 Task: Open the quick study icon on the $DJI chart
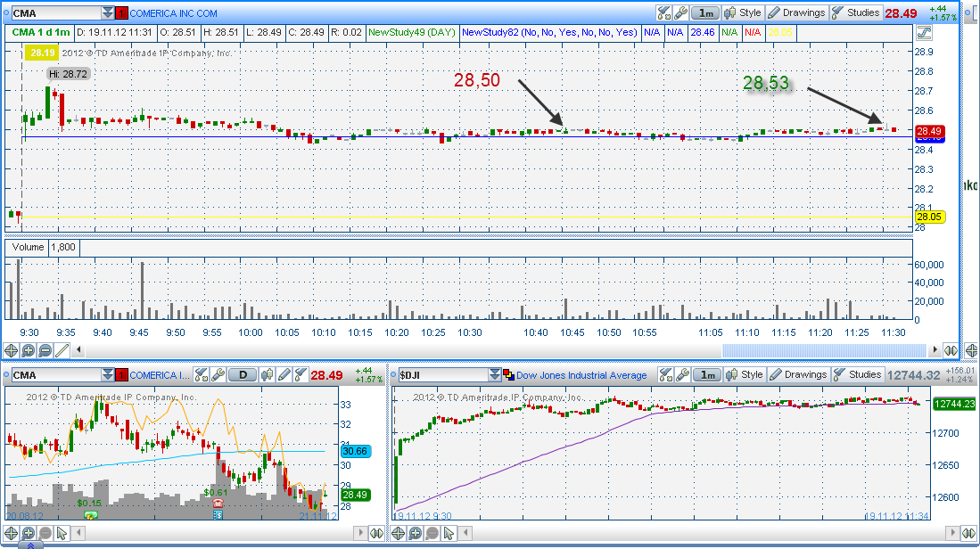[666, 374]
